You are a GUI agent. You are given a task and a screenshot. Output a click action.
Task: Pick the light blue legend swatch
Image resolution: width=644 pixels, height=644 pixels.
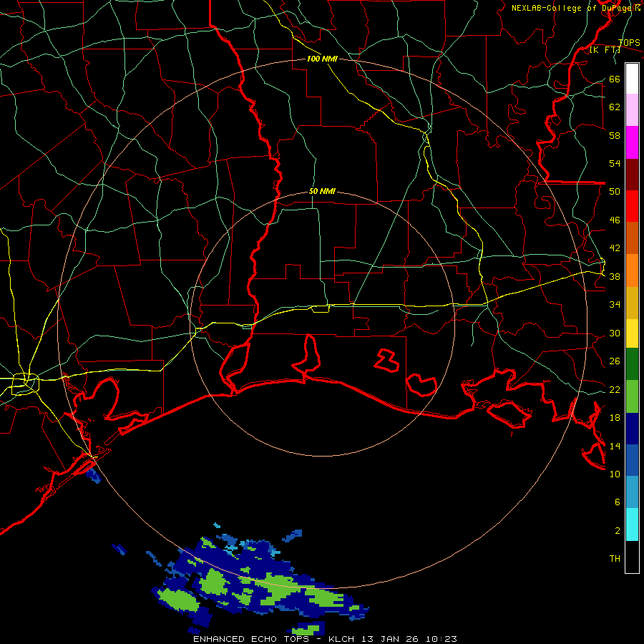pyautogui.click(x=632, y=492)
